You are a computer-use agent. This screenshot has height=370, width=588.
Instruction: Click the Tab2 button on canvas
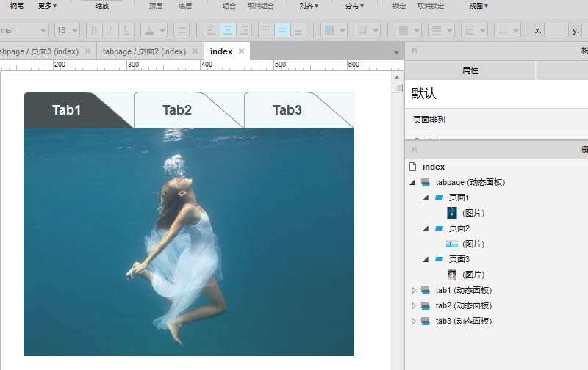[x=177, y=110]
